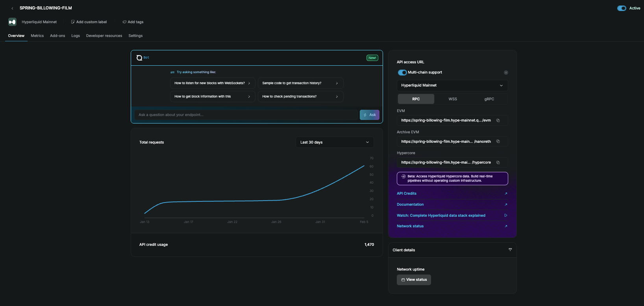
Task: Click the Multi-chain support info icon
Action: [x=506, y=72]
